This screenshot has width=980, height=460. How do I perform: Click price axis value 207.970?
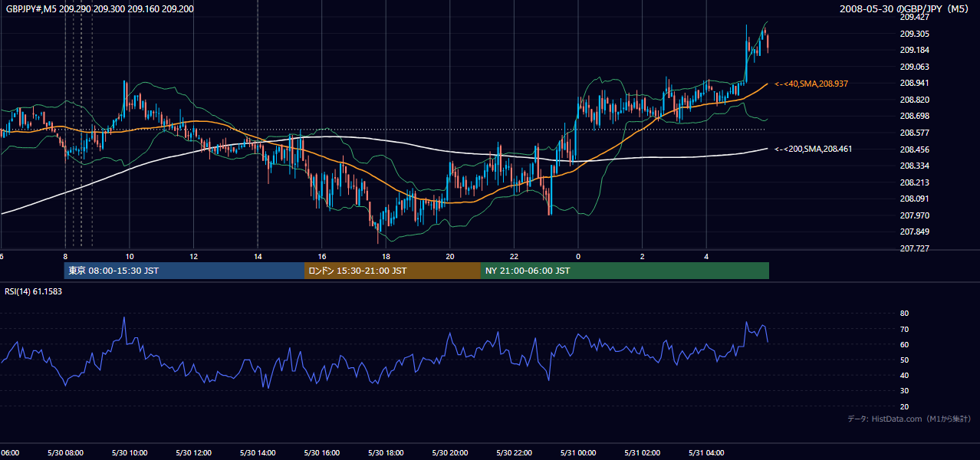tap(914, 215)
